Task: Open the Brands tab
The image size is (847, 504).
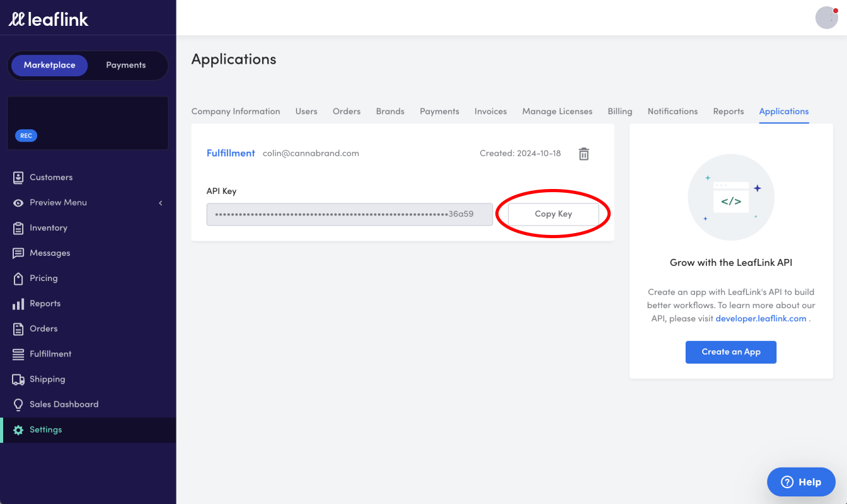Action: click(x=390, y=112)
